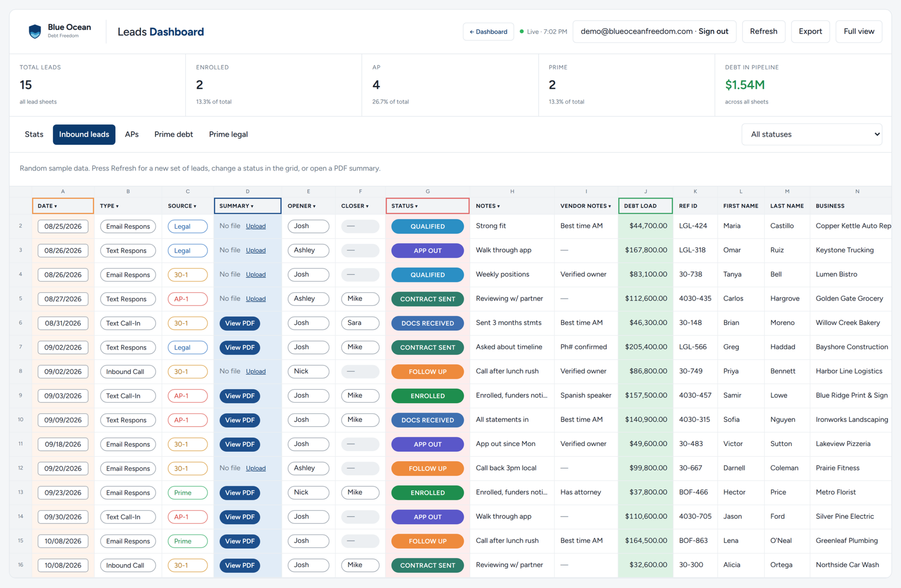Edit the 09/30/2026 date field
901x588 pixels.
[63, 517]
